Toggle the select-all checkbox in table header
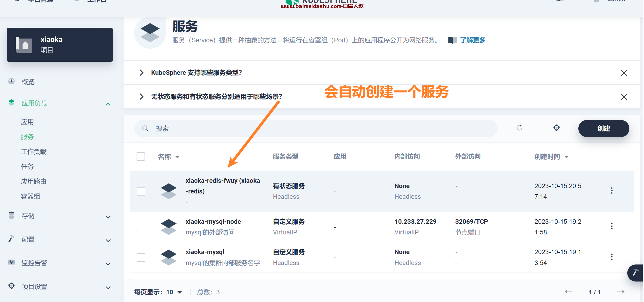The image size is (644, 302). click(141, 156)
